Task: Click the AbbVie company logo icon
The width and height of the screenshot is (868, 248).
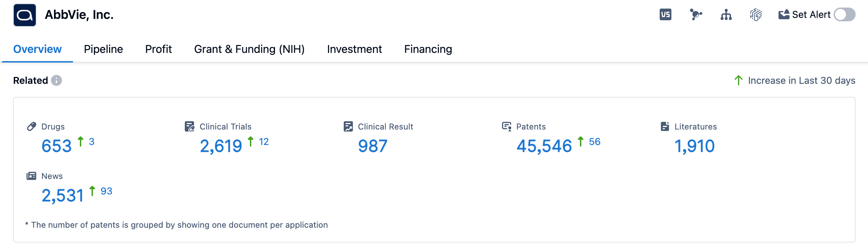Action: [25, 15]
